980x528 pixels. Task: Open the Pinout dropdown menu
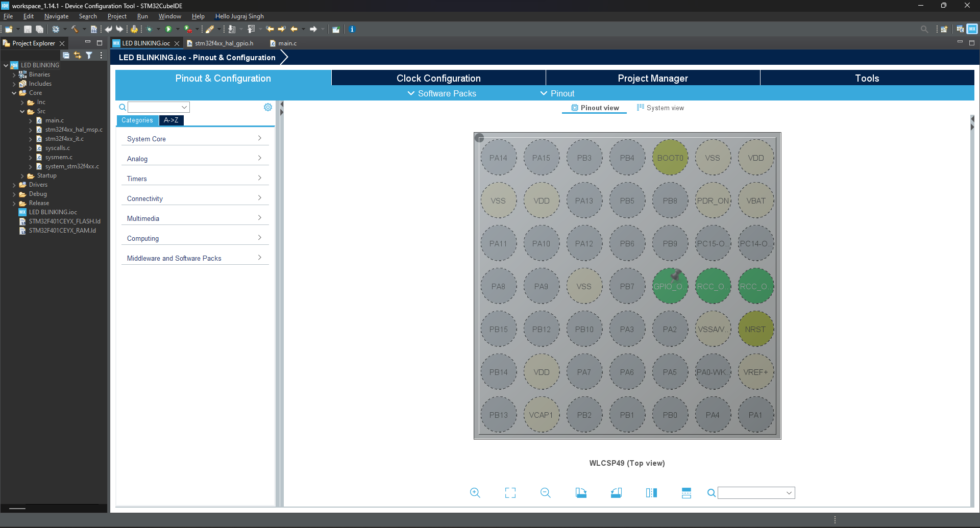pyautogui.click(x=557, y=93)
